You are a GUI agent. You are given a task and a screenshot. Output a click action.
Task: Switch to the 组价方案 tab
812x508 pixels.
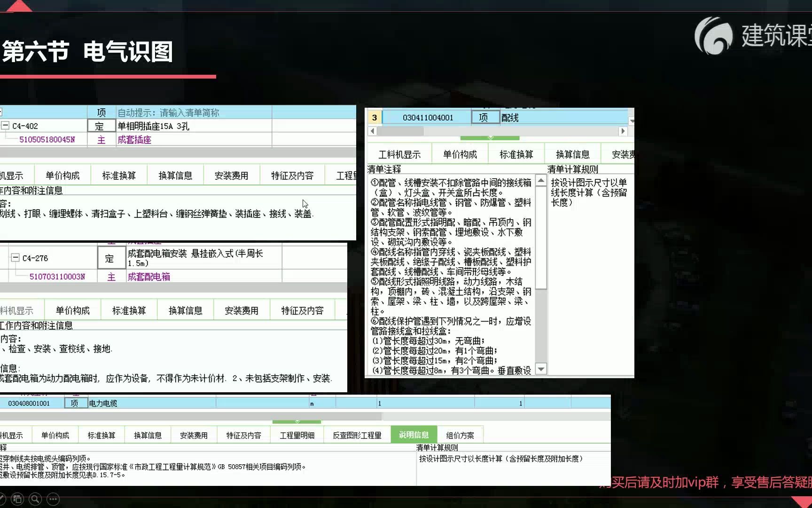pos(461,435)
